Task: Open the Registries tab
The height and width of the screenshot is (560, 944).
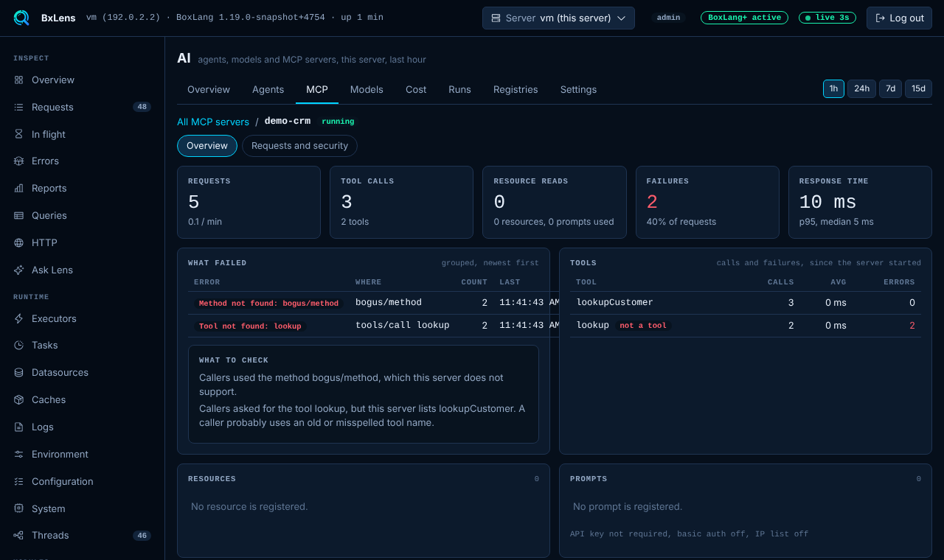Action: click(516, 89)
